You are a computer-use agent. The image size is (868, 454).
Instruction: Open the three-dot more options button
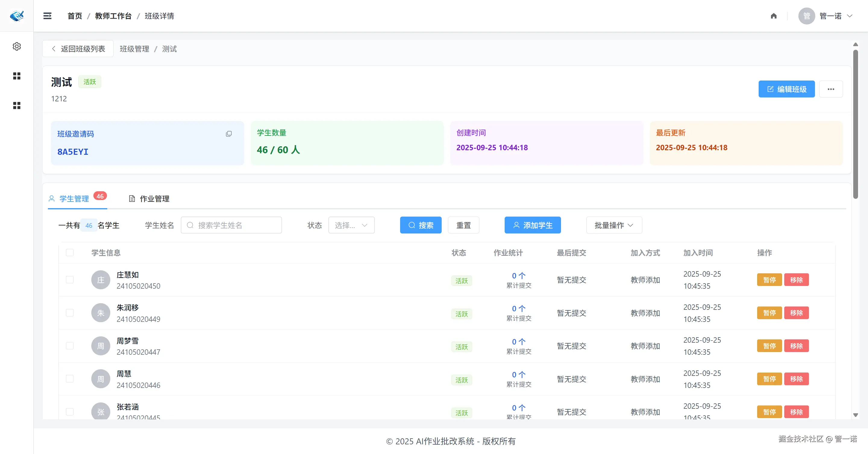pyautogui.click(x=831, y=89)
